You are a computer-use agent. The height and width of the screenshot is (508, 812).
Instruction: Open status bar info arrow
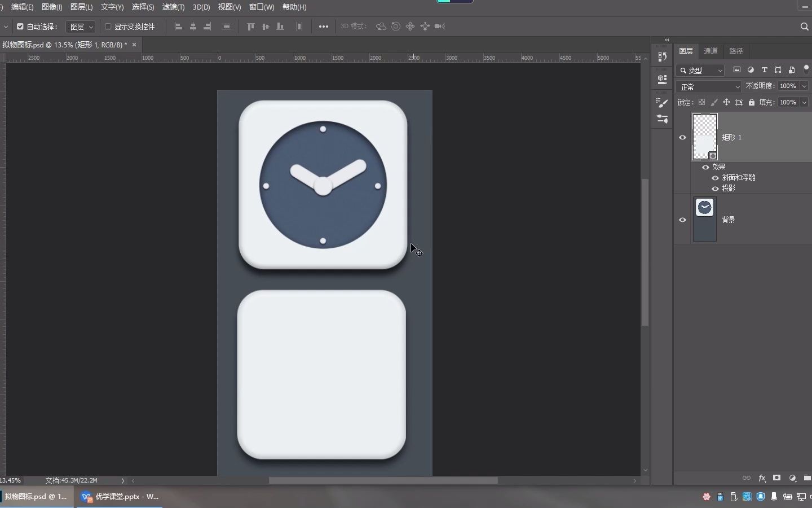pos(122,480)
